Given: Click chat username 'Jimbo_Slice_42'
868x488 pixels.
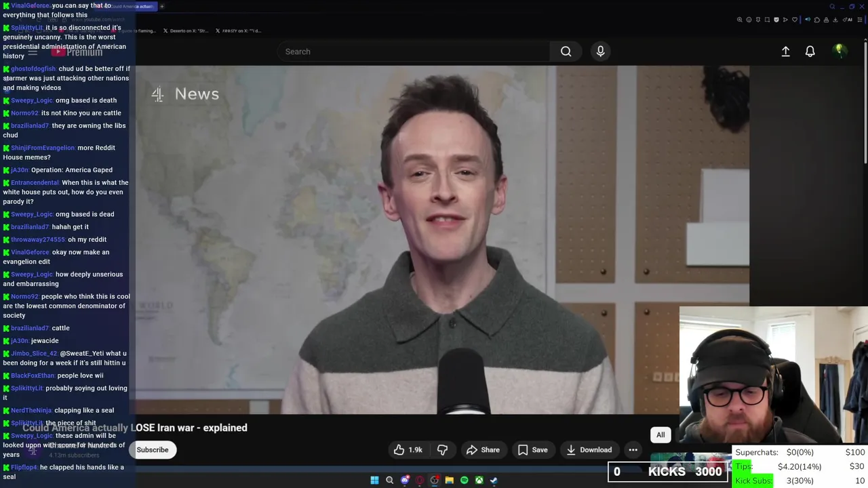Looking at the screenshot, I should [34, 353].
